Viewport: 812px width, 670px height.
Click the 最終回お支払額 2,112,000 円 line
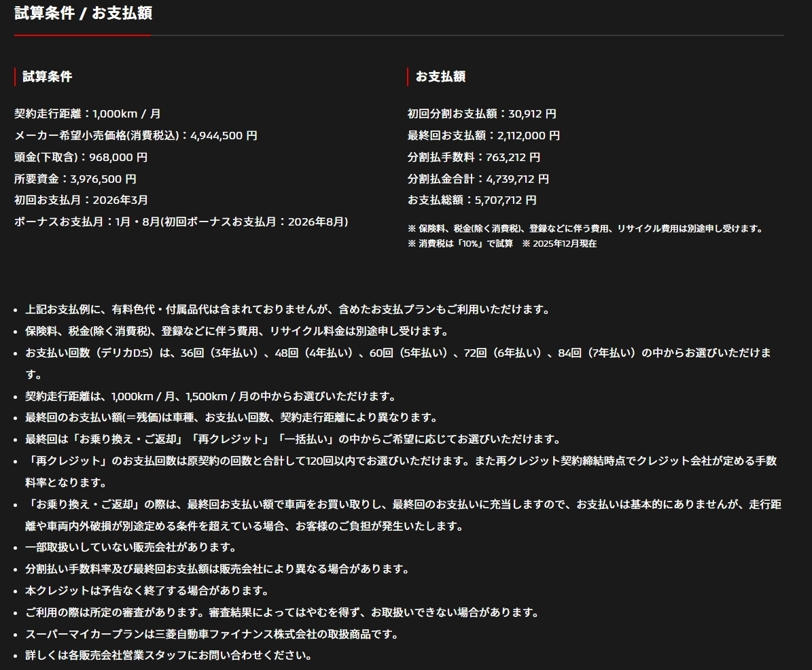click(x=484, y=136)
